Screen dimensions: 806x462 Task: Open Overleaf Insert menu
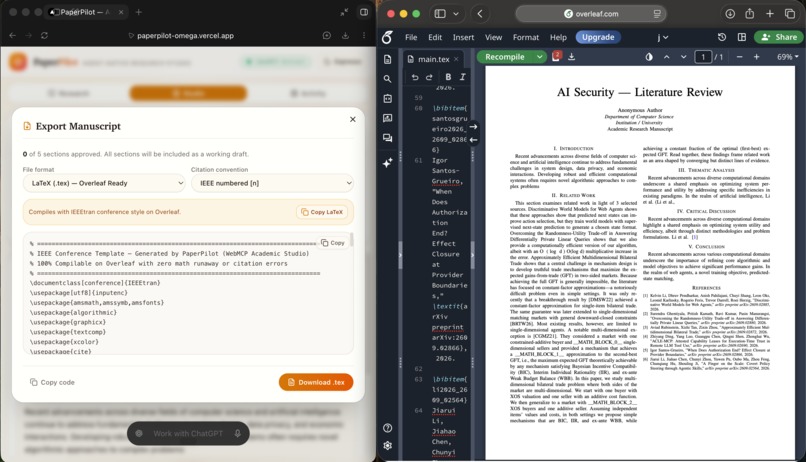(463, 37)
